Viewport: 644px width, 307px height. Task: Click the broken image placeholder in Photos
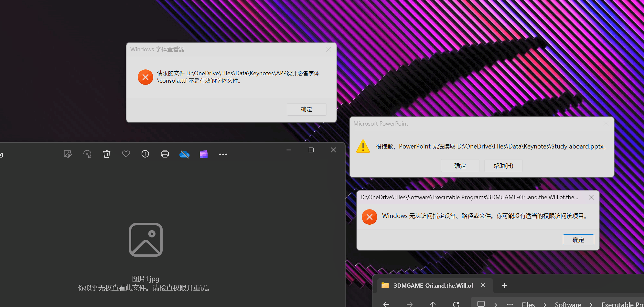point(146,240)
